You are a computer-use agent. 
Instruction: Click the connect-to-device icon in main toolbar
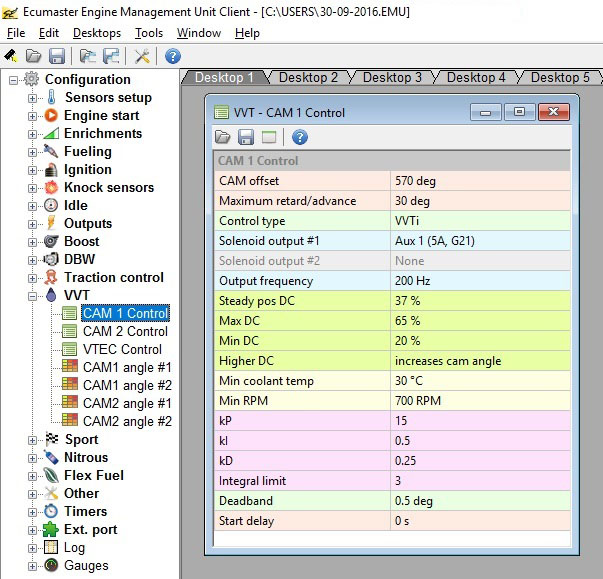coord(11,56)
